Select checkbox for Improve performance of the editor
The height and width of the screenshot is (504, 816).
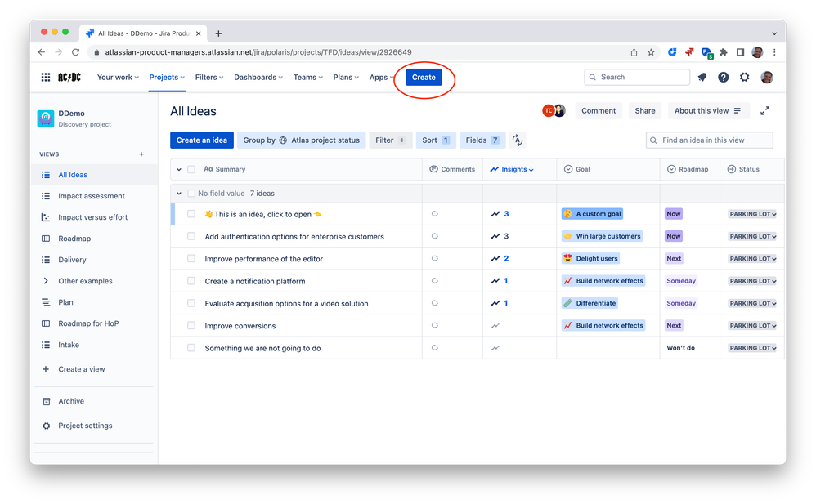[191, 258]
